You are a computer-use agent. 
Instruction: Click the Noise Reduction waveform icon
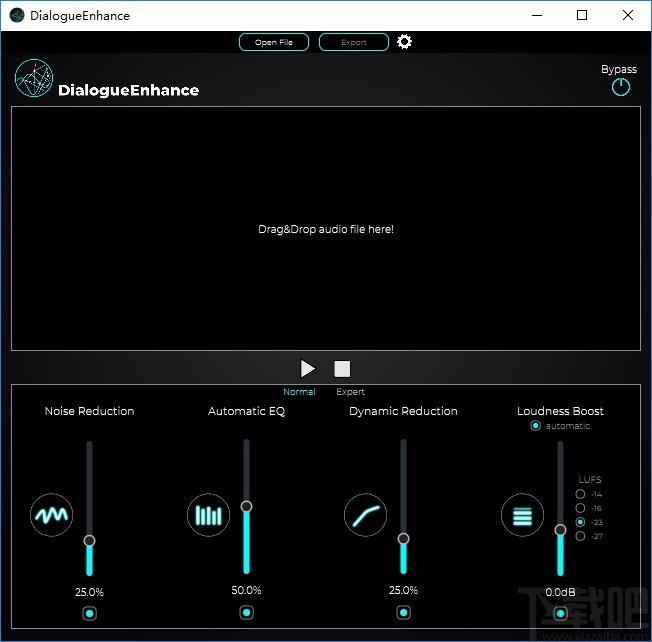[x=52, y=515]
